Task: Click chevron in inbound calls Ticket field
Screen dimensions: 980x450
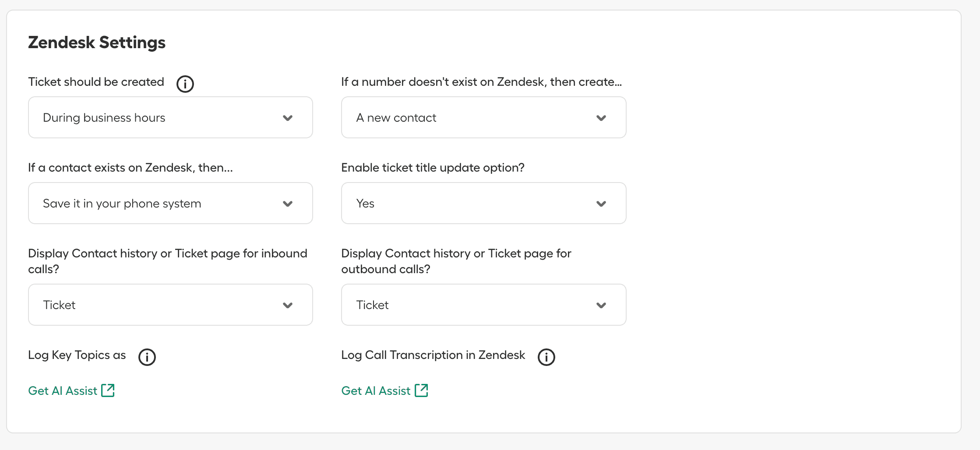Action: point(288,305)
